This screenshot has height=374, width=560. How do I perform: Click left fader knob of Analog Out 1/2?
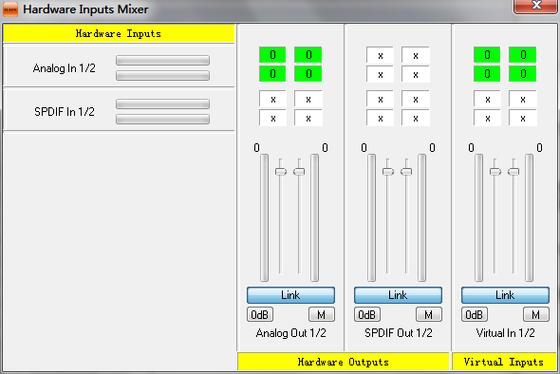point(281,172)
